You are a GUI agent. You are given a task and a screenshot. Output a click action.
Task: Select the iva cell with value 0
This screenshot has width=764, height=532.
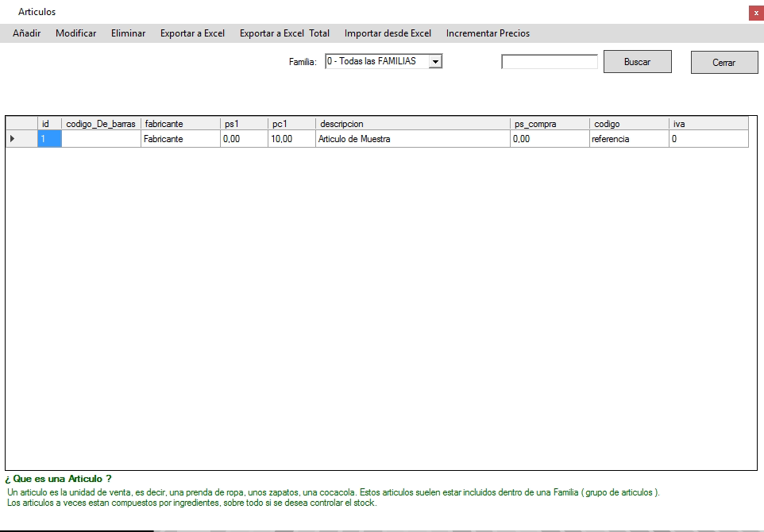pos(709,139)
